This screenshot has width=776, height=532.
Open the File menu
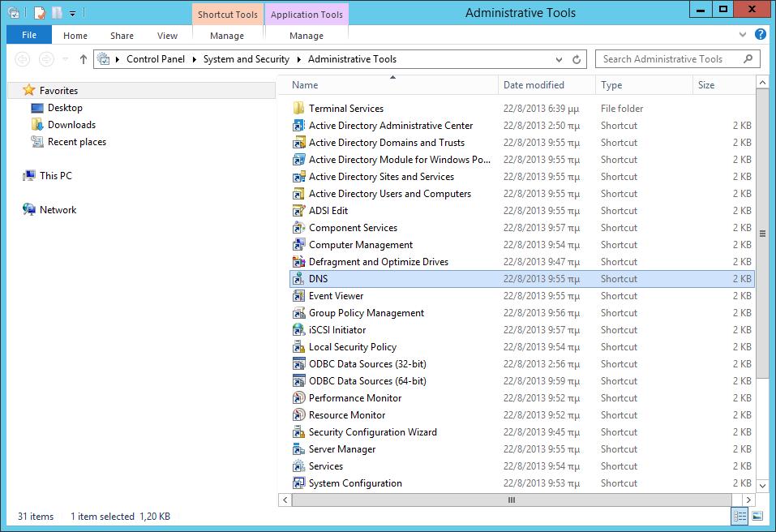(x=28, y=35)
